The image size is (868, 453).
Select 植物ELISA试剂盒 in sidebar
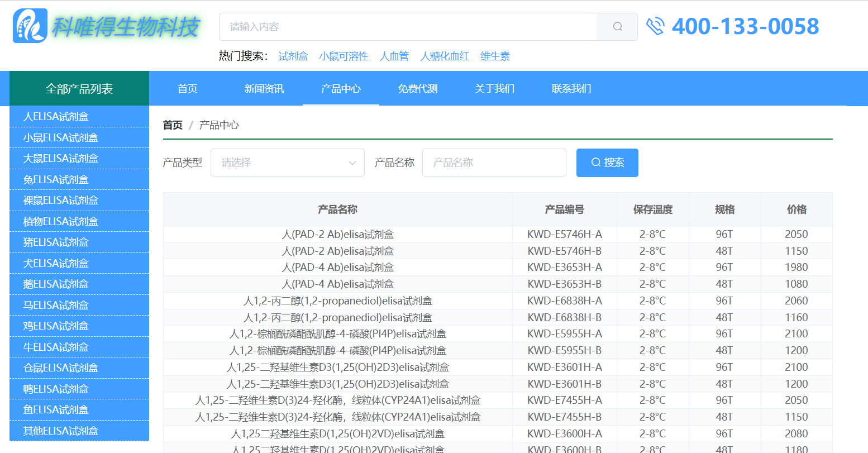click(x=79, y=221)
